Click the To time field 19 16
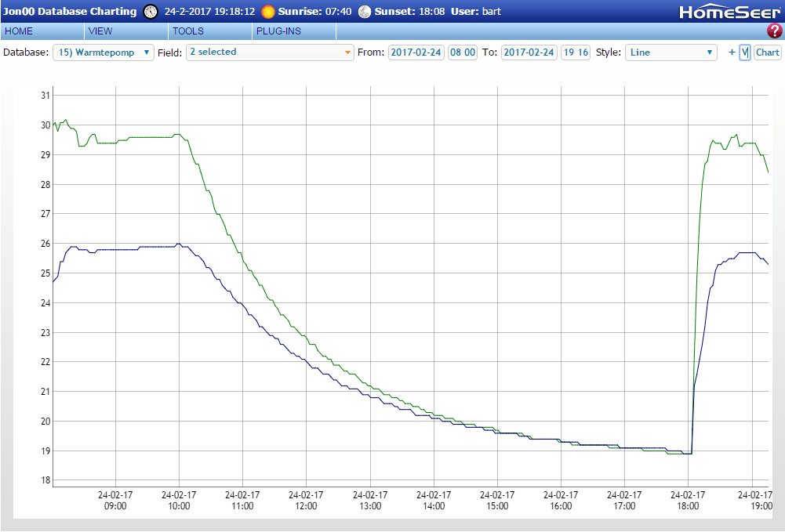This screenshot has height=532, width=785. (x=576, y=52)
